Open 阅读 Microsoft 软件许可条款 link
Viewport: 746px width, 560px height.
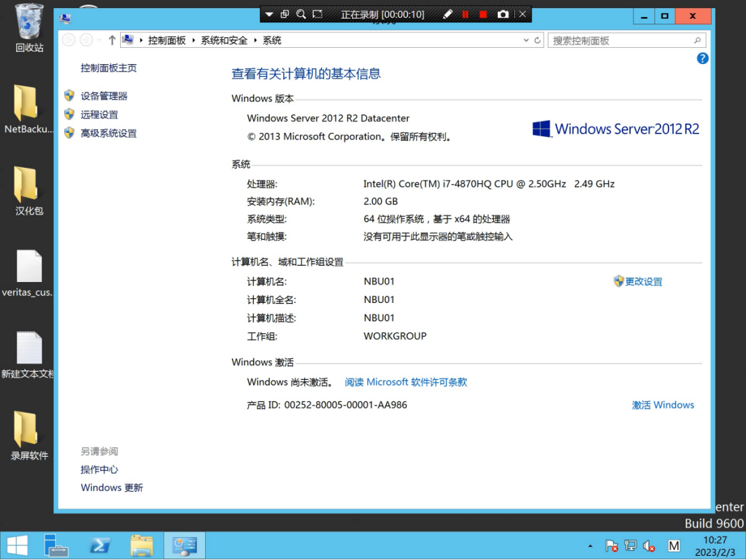pyautogui.click(x=406, y=382)
